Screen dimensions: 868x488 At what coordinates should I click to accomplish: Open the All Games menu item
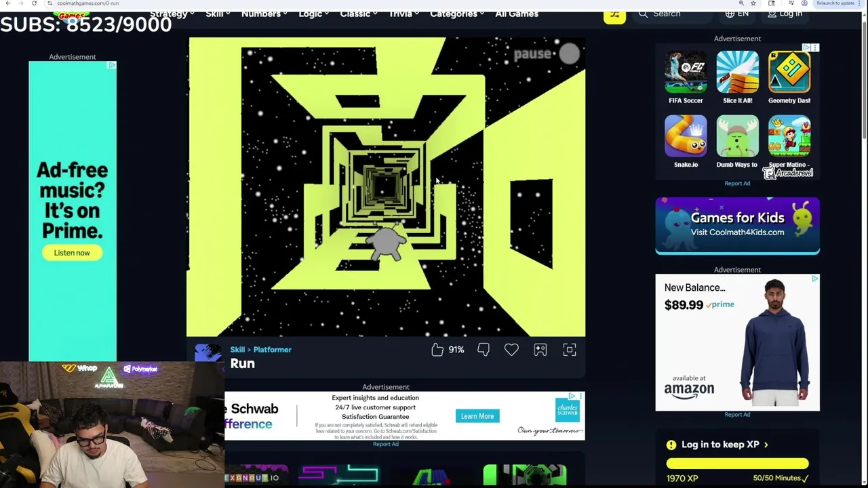coord(517,14)
